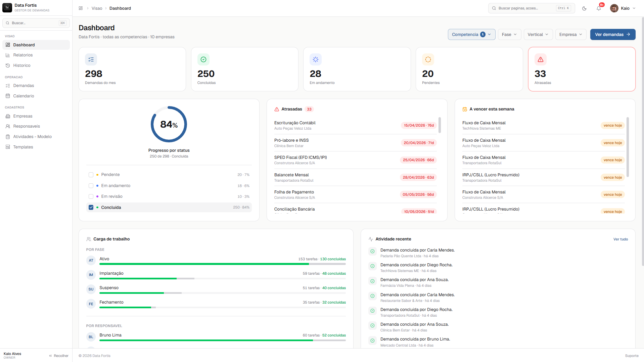Image resolution: width=644 pixels, height=362 pixels.
Task: Focus the Buscar paginas, acoes search field
Action: click(531, 8)
